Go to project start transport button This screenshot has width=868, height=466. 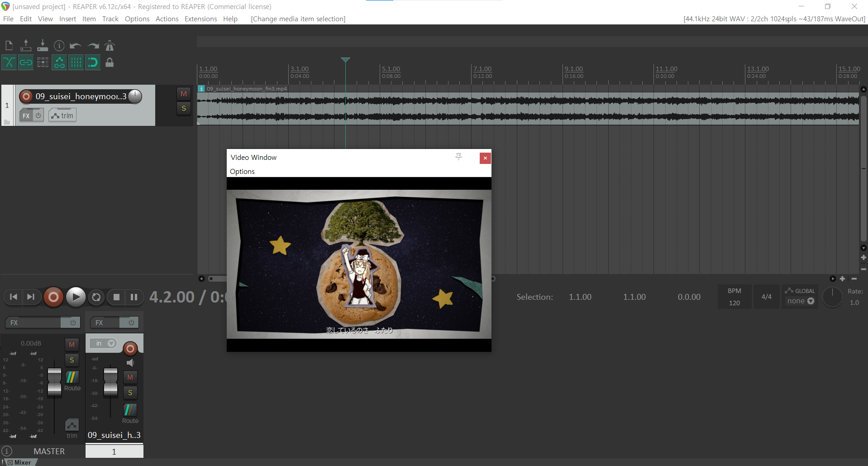tap(14, 297)
